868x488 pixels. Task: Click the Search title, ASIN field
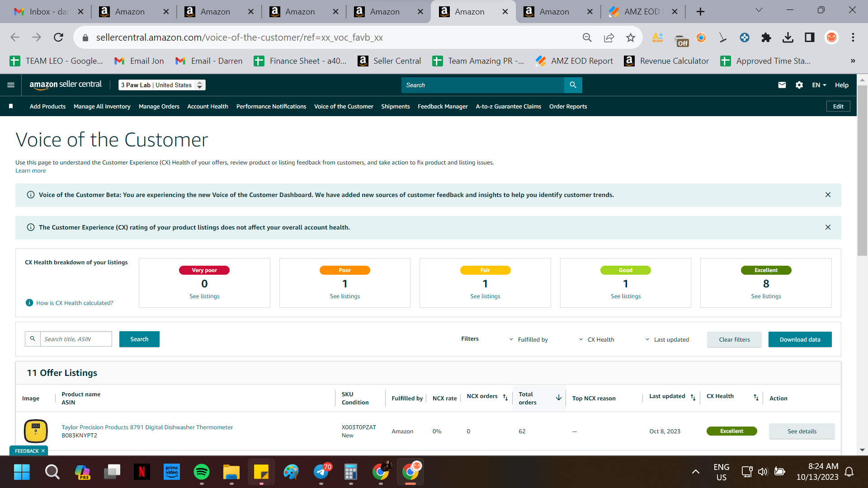(76, 339)
